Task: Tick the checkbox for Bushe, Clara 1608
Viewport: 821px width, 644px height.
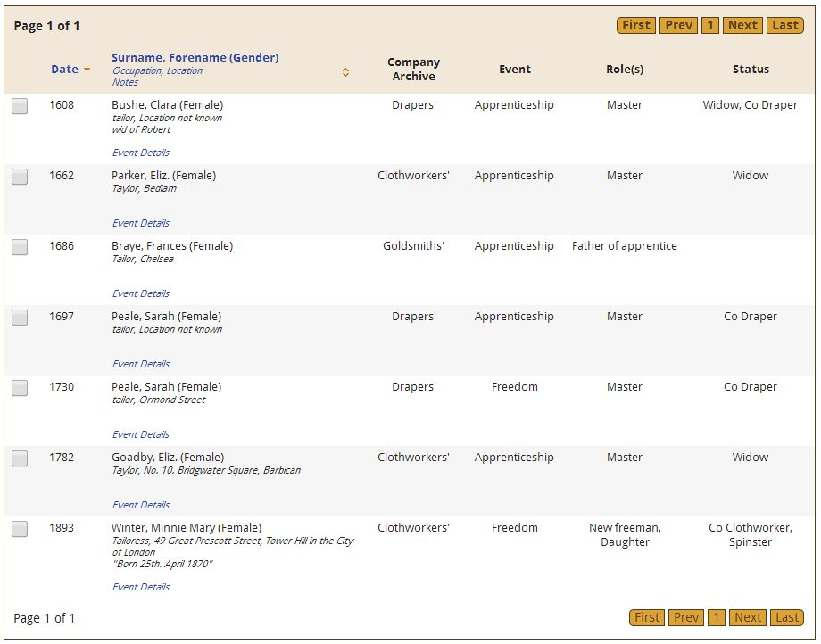Action: [x=20, y=107]
